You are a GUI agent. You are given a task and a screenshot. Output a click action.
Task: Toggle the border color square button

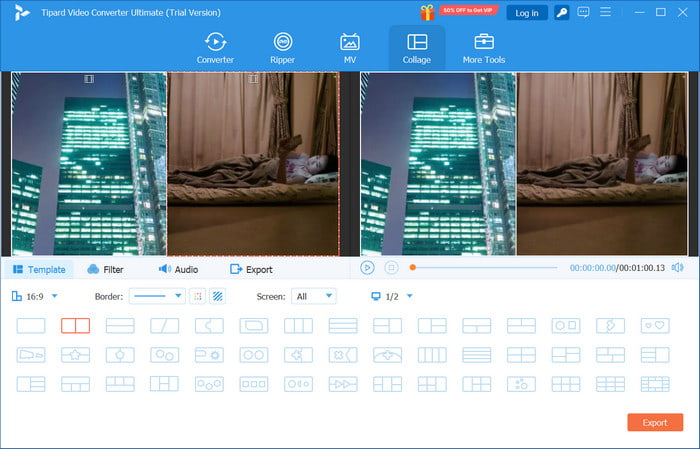(x=198, y=296)
